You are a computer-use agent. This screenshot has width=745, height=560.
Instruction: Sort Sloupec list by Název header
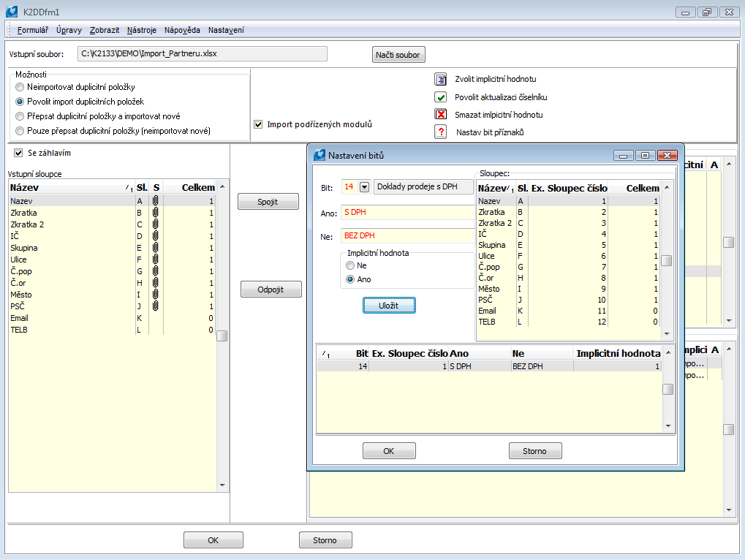point(496,189)
